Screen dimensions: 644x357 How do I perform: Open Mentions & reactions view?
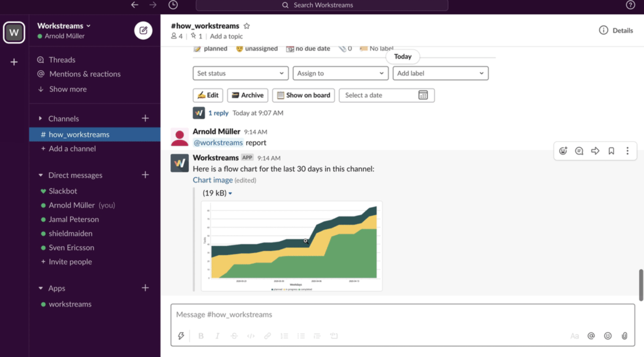tap(85, 74)
